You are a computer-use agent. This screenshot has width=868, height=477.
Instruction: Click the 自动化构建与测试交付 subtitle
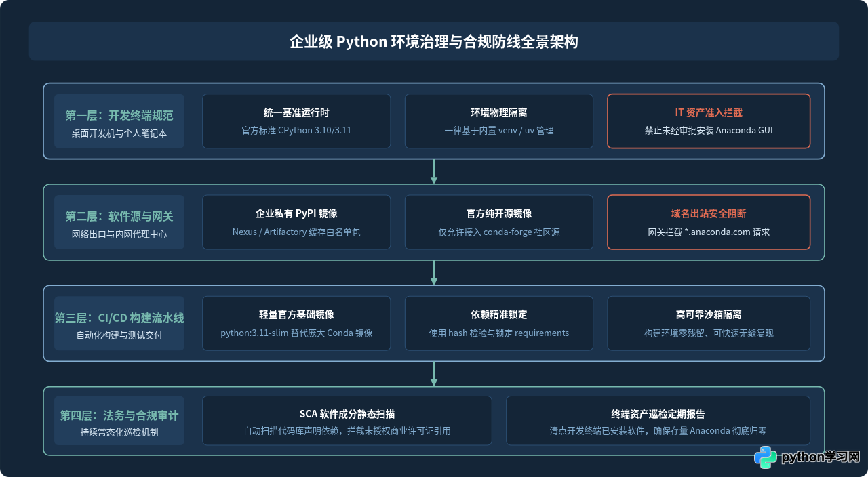[x=119, y=335]
